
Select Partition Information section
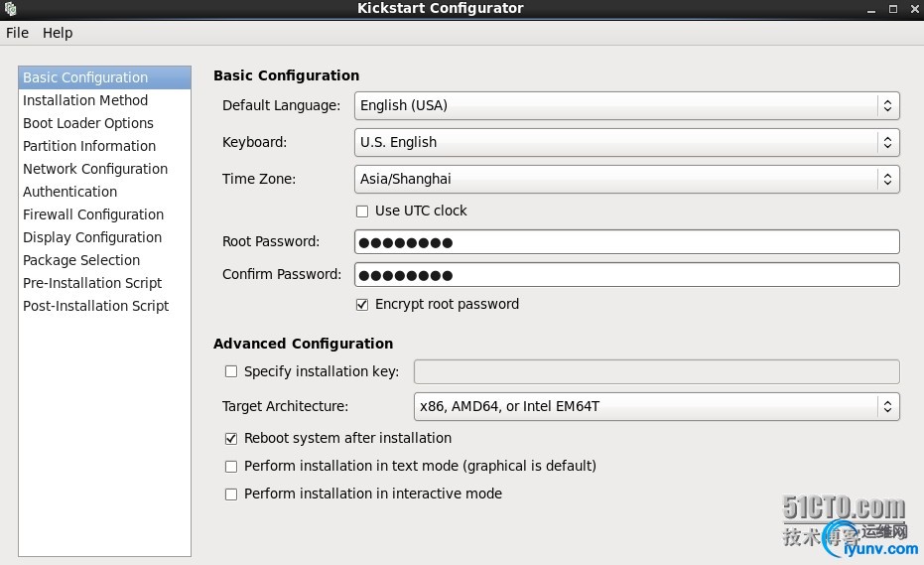pyautogui.click(x=104, y=146)
